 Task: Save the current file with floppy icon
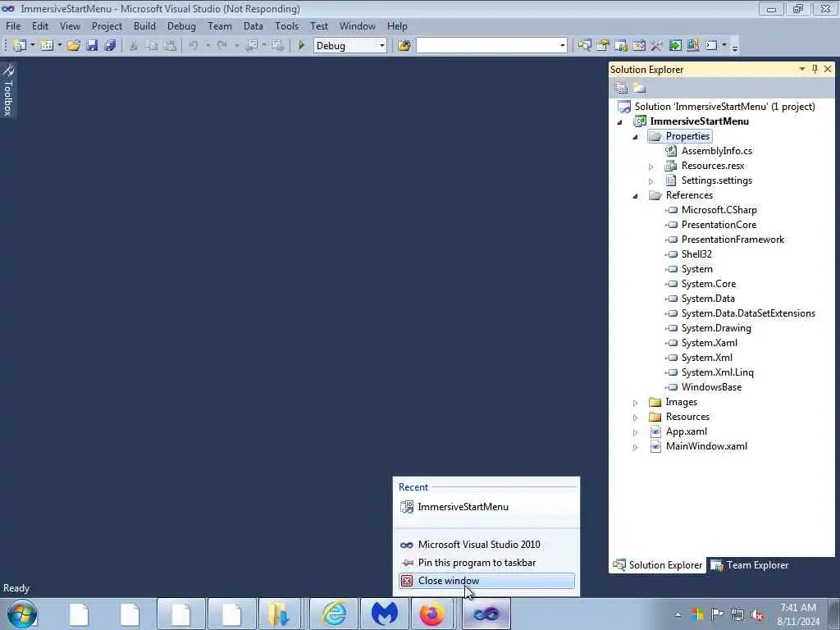click(92, 46)
